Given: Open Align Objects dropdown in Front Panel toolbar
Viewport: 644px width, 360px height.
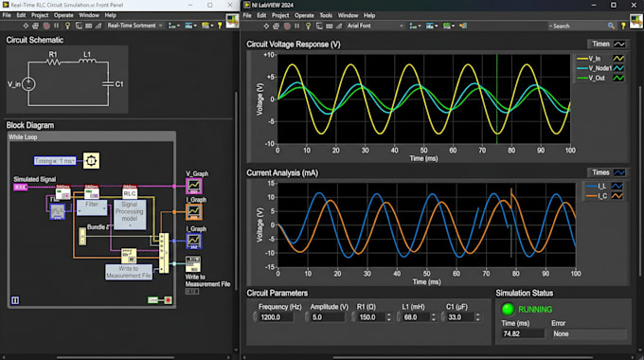Looking at the screenshot, I should 173,26.
